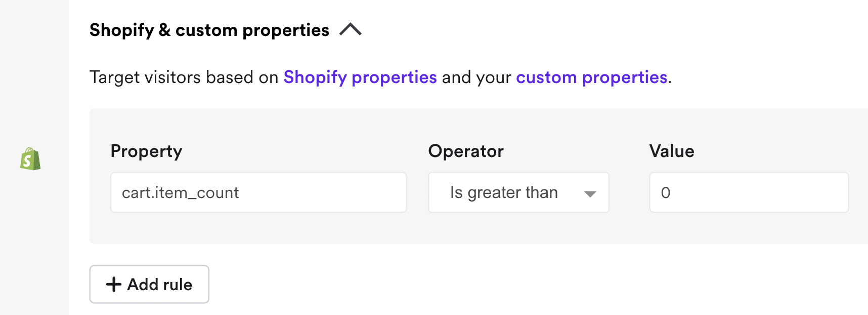Click the Operator column label
The width and height of the screenshot is (868, 315).
click(x=466, y=151)
